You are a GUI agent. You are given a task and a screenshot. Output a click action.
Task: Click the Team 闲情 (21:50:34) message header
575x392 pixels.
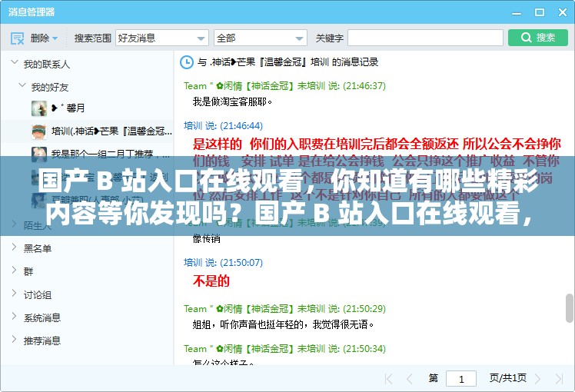[x=284, y=349]
